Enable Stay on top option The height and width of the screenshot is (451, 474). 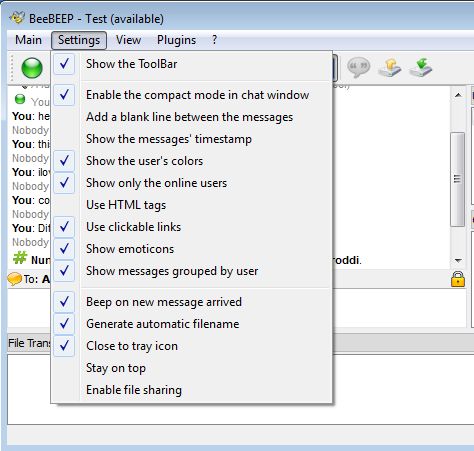click(191, 368)
